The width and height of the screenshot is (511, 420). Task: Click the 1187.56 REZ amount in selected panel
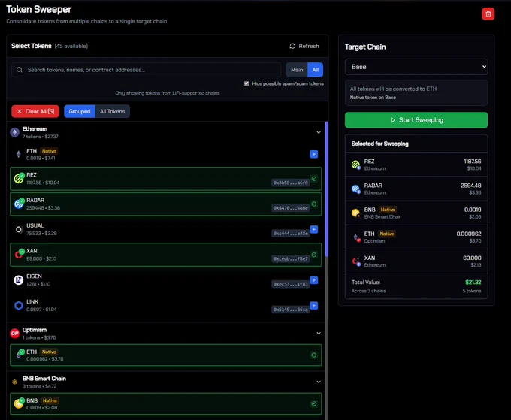pos(473,162)
